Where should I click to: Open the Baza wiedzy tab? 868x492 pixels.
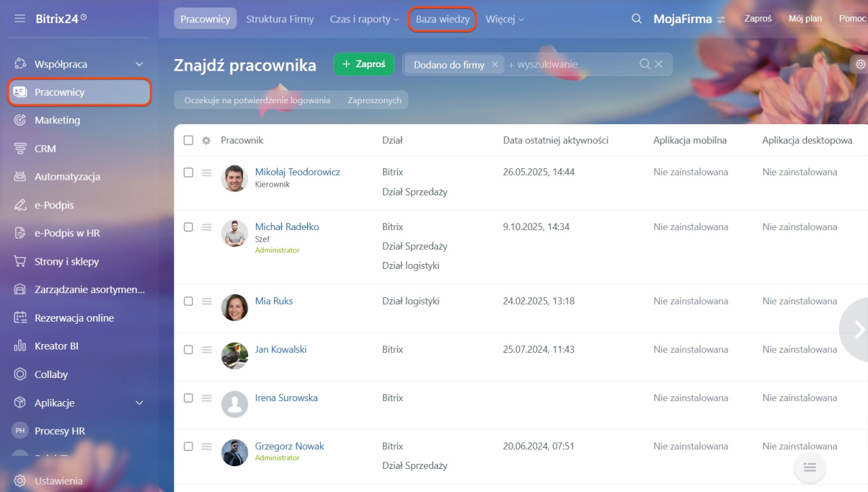click(x=442, y=19)
